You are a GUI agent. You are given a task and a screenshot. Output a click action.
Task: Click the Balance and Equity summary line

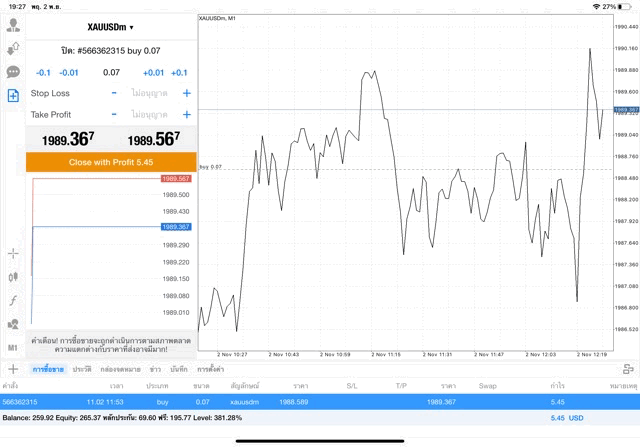coord(122,418)
